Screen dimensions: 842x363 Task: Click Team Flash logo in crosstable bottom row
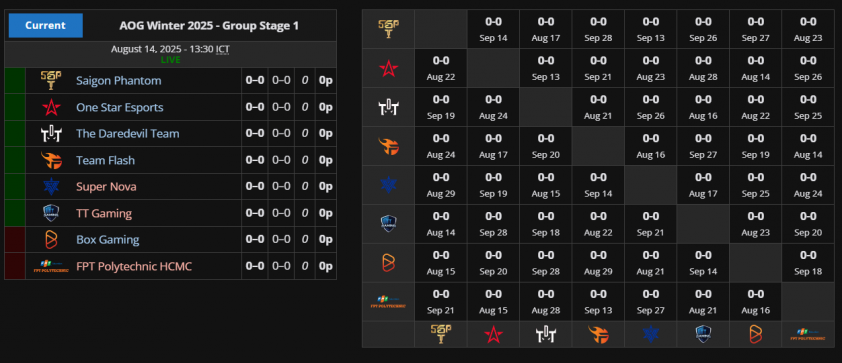(598, 335)
